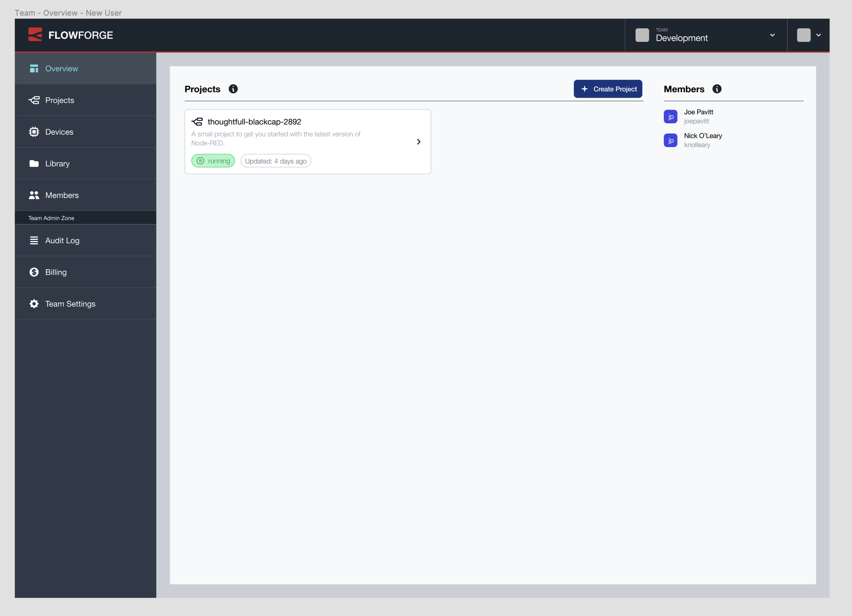Image resolution: width=852 pixels, height=616 pixels.
Task: Click the Devices sidebar icon
Action: pyautogui.click(x=34, y=132)
